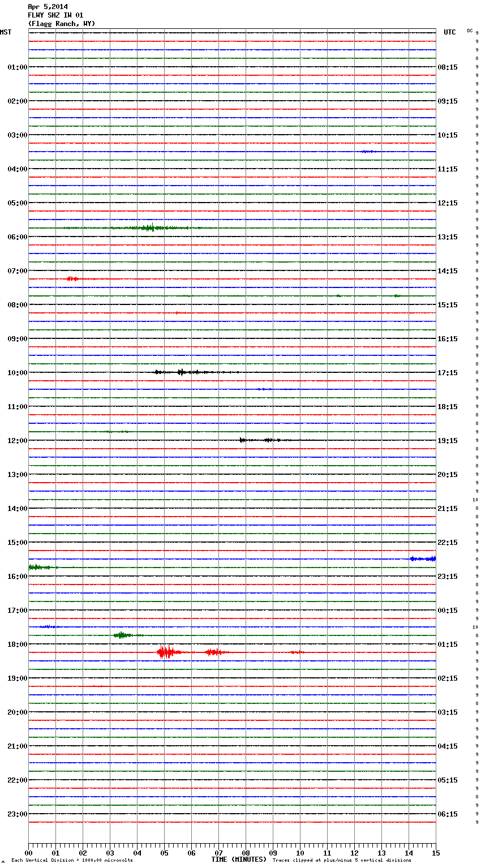Click the location label (Flagg Ranch, WY)
This screenshot has height=868, width=481.
pyautogui.click(x=62, y=24)
